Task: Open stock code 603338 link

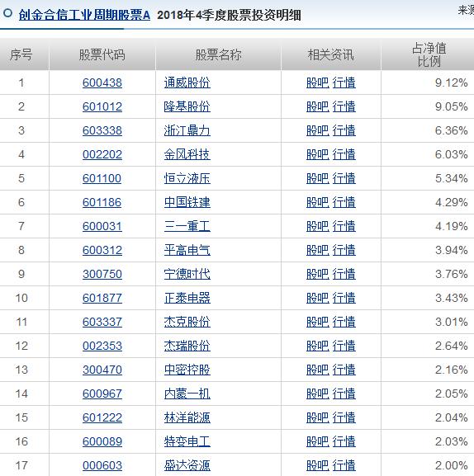Action: click(x=102, y=130)
